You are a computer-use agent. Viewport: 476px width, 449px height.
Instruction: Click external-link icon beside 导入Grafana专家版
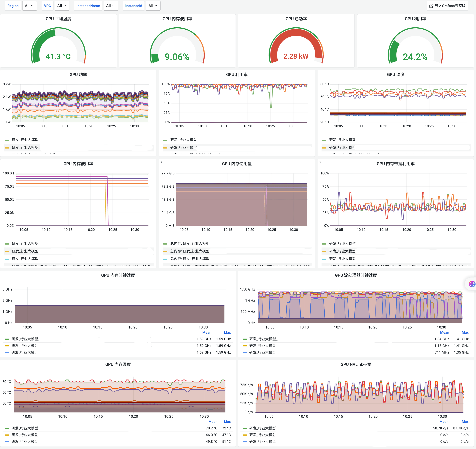click(x=431, y=6)
